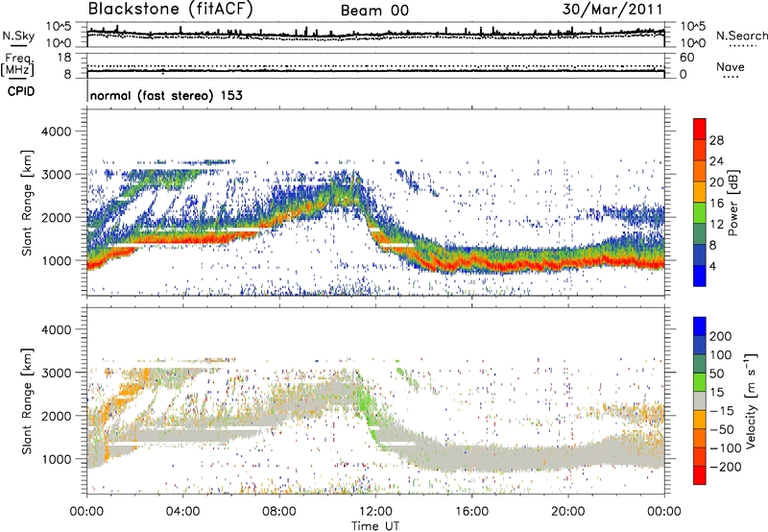768x532 pixels.
Task: Click the '04:00' time tick label
Action: tap(183, 512)
